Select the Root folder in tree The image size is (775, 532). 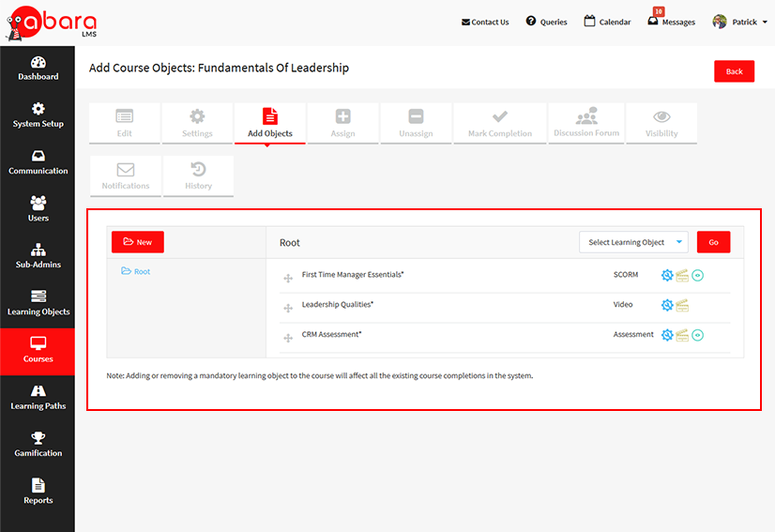point(136,271)
